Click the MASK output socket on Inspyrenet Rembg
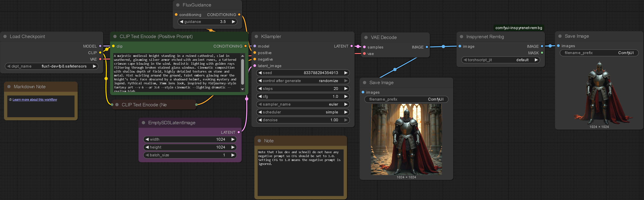 542,53
